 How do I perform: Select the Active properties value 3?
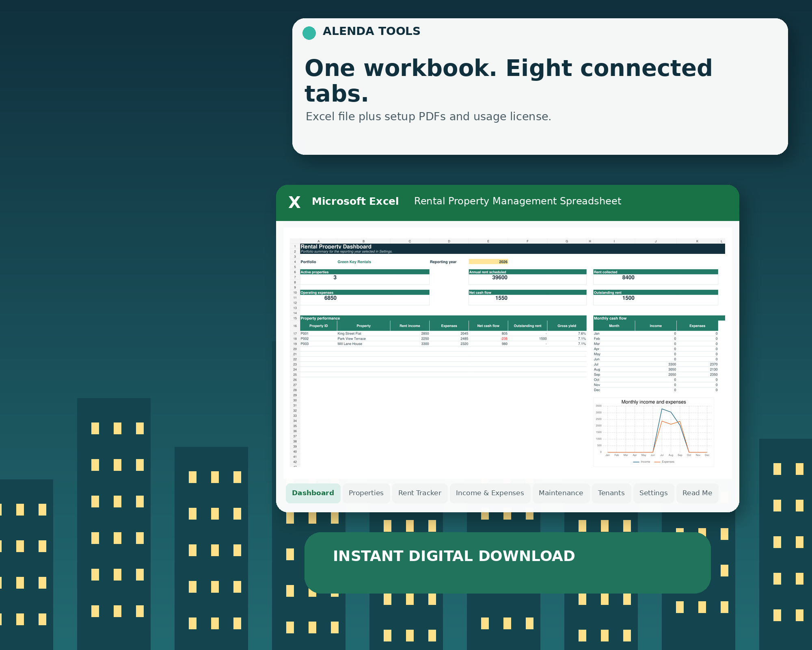(x=335, y=277)
